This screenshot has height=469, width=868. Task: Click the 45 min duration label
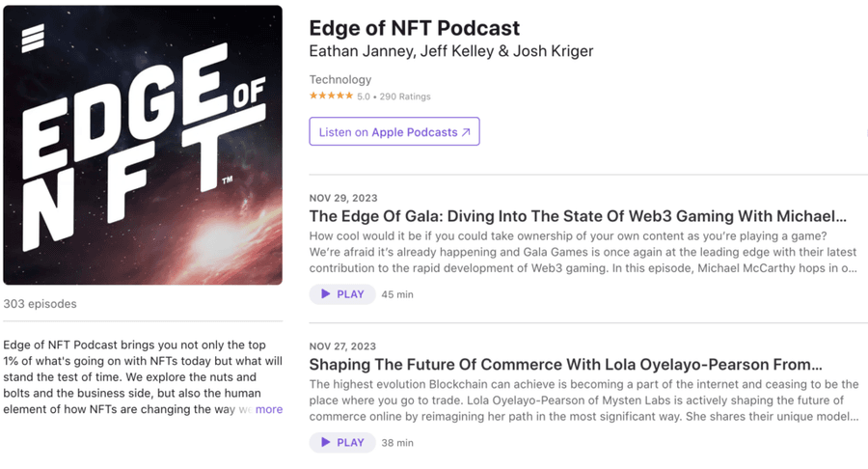(397, 294)
